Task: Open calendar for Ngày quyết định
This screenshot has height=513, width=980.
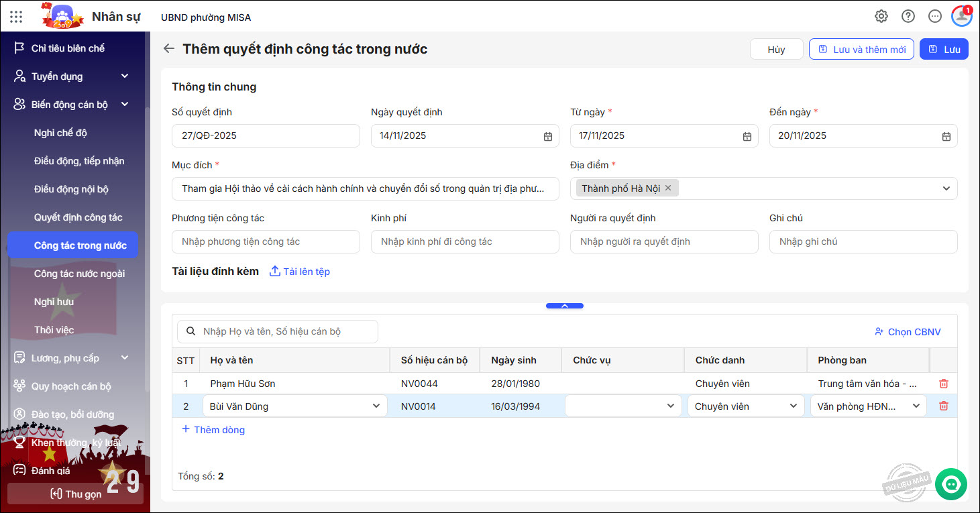Action: pos(548,136)
